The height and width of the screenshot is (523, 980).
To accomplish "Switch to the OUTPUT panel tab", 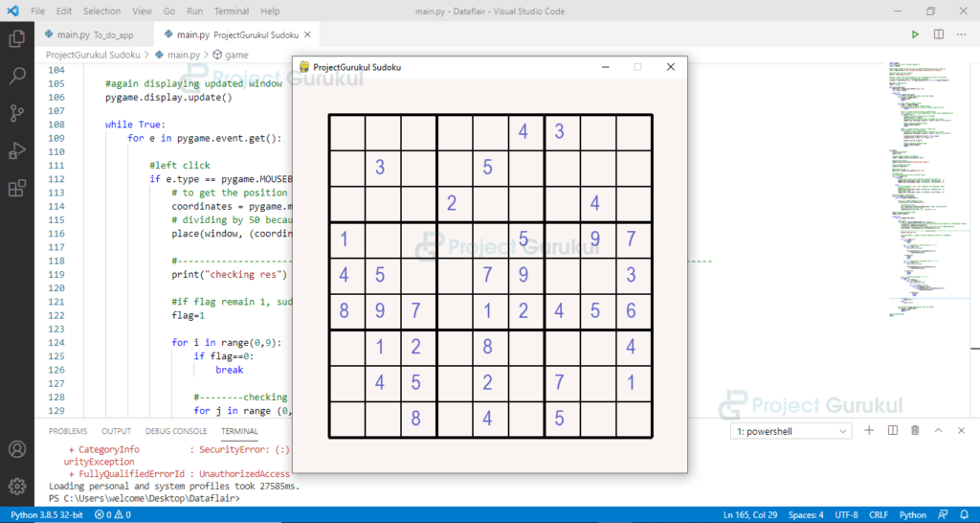I will point(116,431).
